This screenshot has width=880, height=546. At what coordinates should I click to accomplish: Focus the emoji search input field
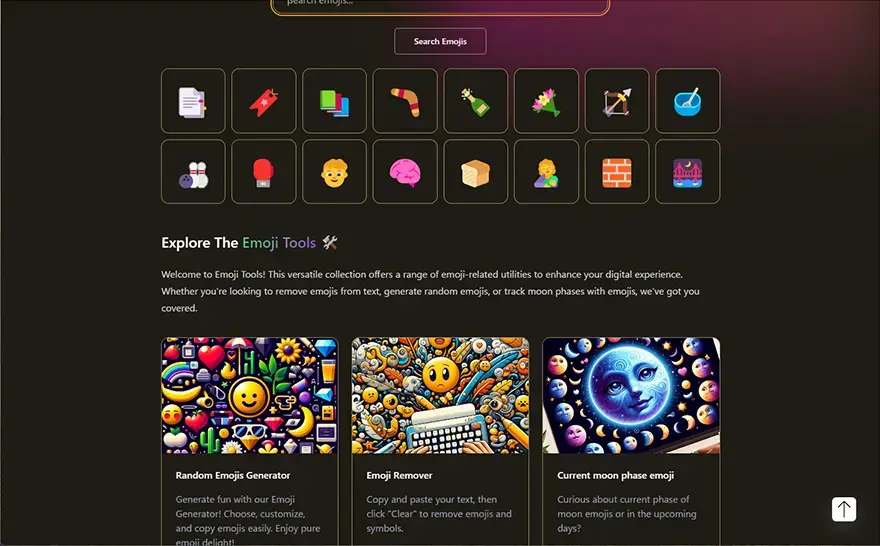[441, 4]
